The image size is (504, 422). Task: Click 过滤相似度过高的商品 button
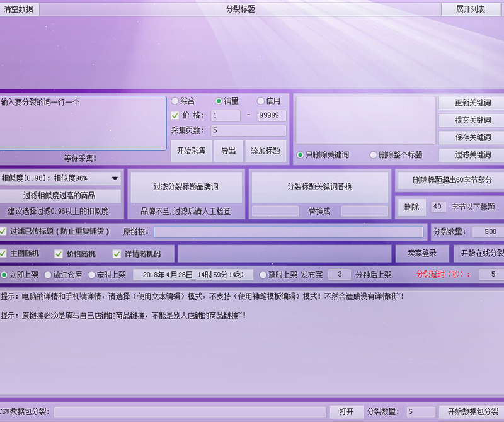click(60, 195)
